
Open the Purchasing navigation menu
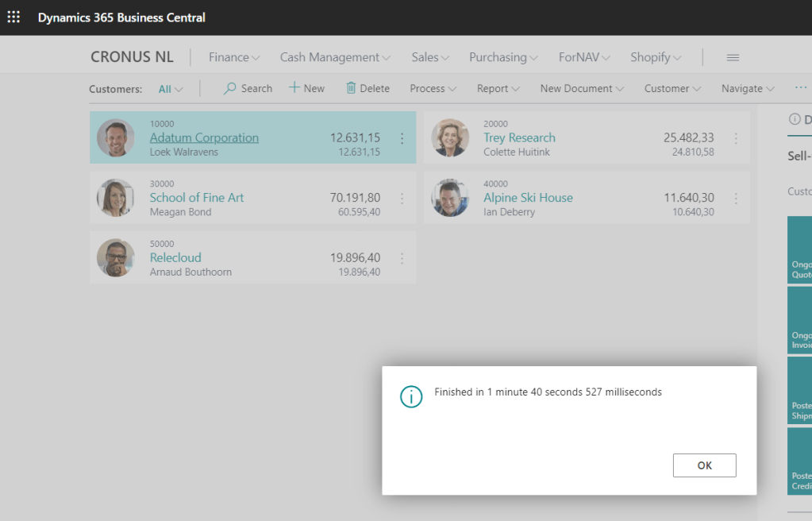coord(503,57)
